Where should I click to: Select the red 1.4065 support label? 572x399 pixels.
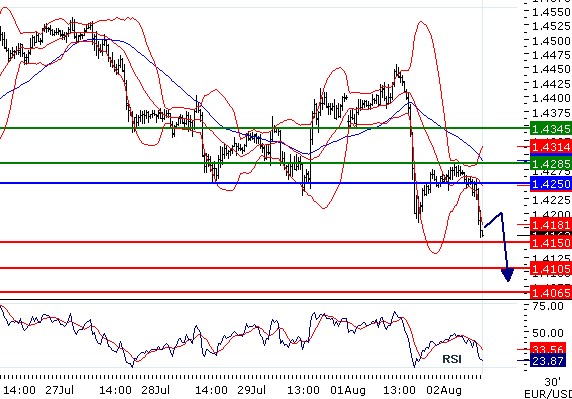point(550,293)
